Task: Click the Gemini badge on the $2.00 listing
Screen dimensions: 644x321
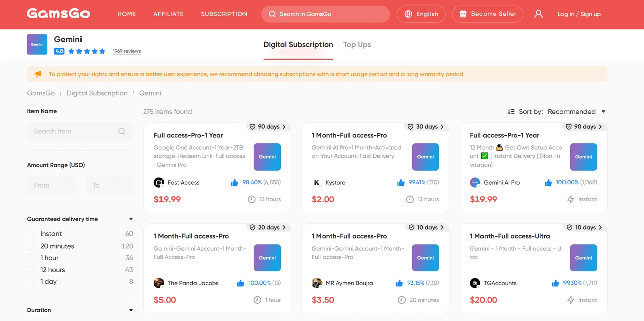Action: (x=425, y=157)
